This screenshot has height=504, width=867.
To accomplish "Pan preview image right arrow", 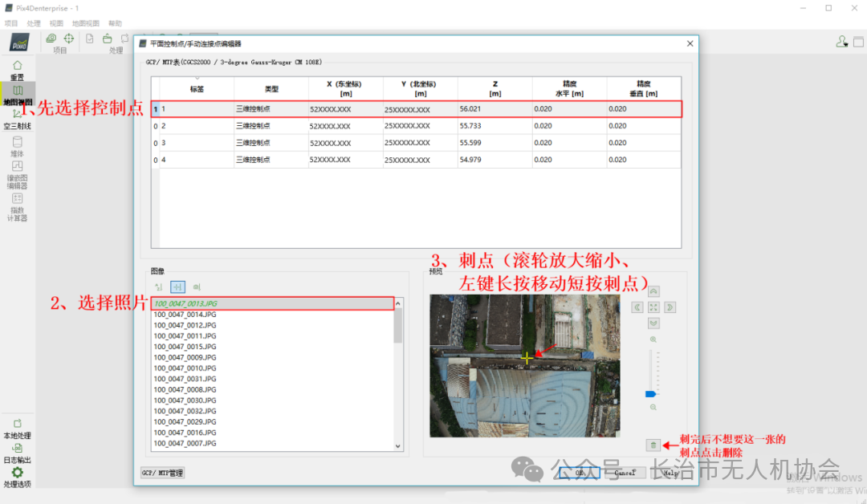I will coord(670,307).
